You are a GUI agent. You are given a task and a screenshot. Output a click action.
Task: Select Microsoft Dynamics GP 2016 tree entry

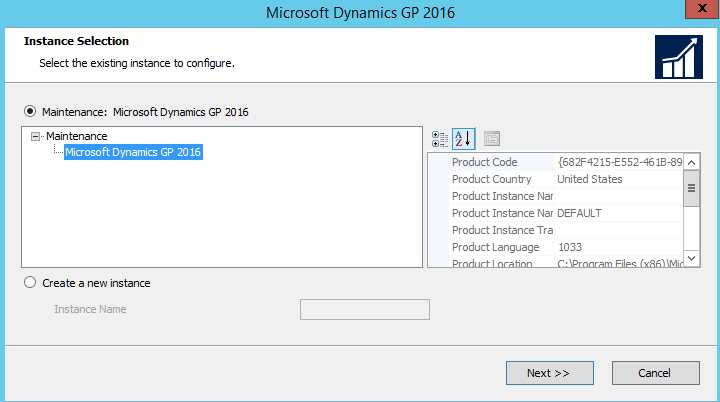(x=133, y=153)
